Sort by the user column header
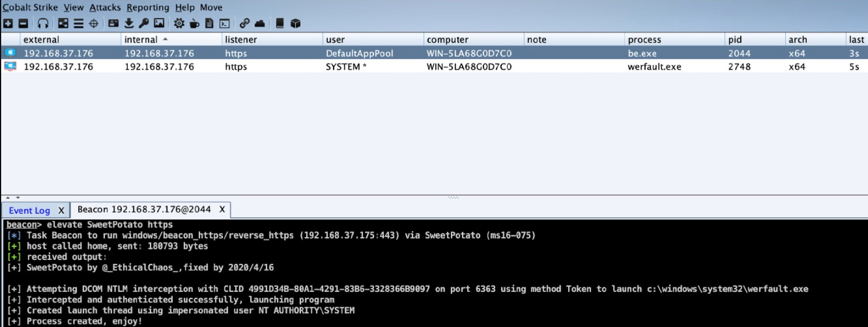The height and width of the screenshot is (327, 868). pyautogui.click(x=373, y=40)
